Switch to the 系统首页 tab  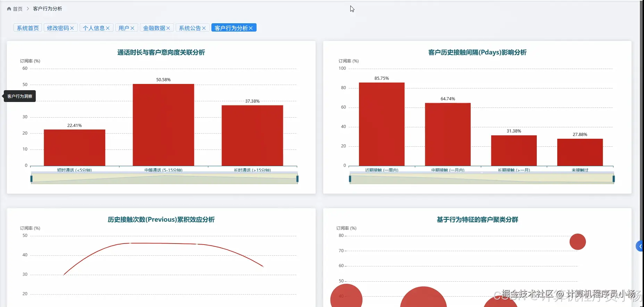tap(28, 28)
